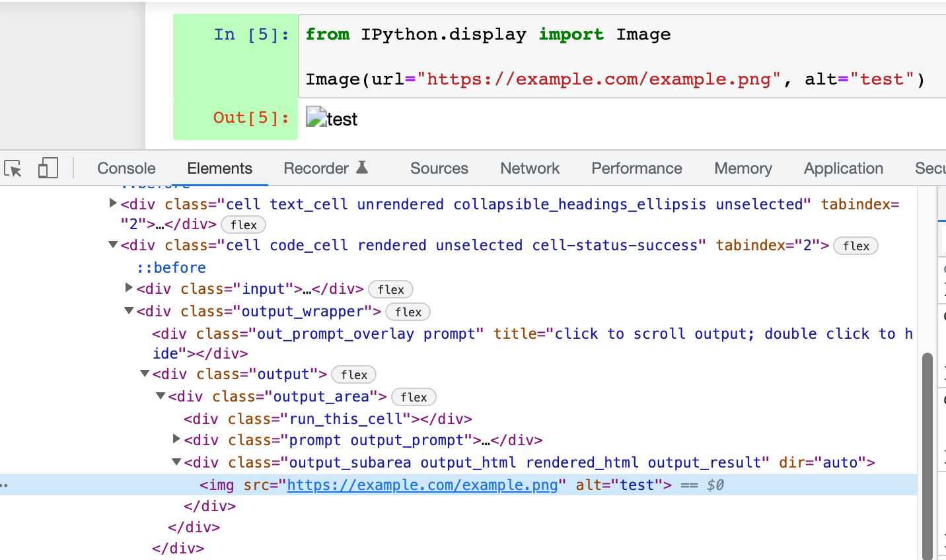
Task: Open the Network tab
Action: (x=529, y=168)
